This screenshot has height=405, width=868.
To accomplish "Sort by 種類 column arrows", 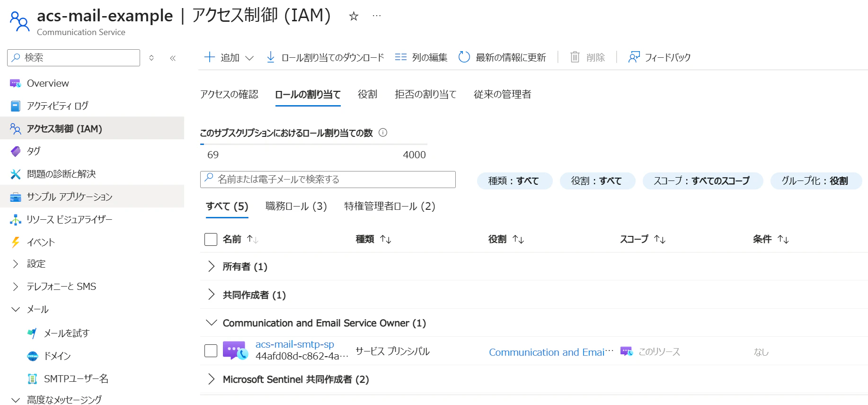I will 386,239.
